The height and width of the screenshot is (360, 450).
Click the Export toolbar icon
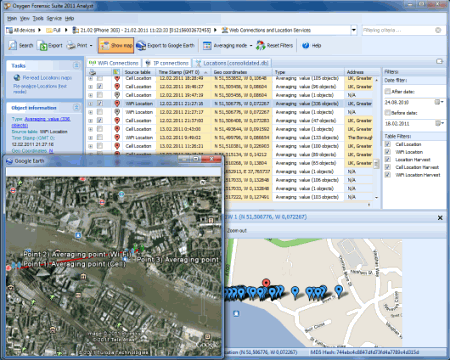click(43, 46)
